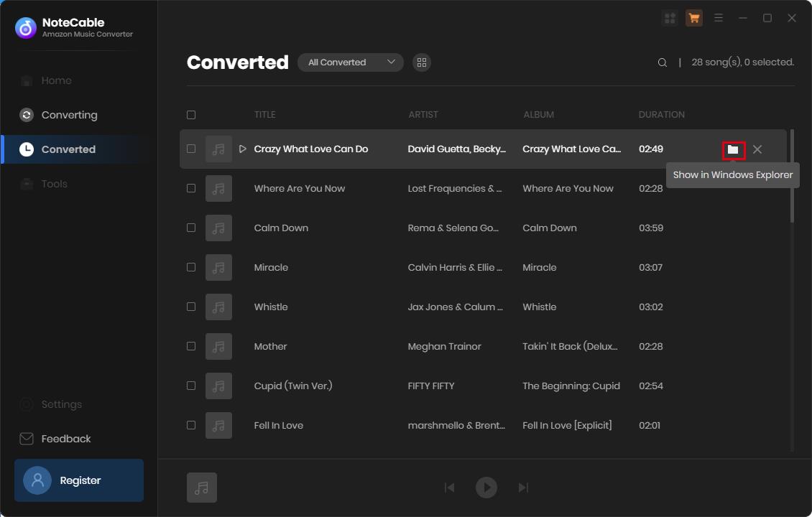Click artist FIFTY FIFTY
Image resolution: width=812 pixels, height=517 pixels.
431,386
